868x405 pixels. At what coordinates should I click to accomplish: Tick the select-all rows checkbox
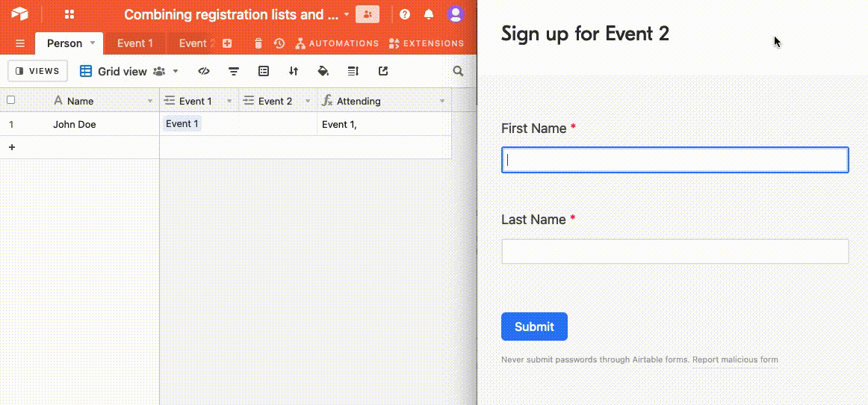click(11, 100)
